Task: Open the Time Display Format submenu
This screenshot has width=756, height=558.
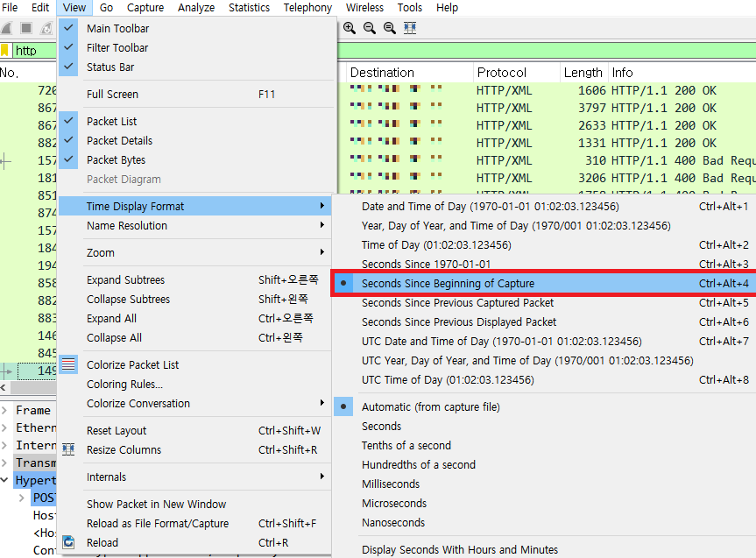Action: coord(194,206)
